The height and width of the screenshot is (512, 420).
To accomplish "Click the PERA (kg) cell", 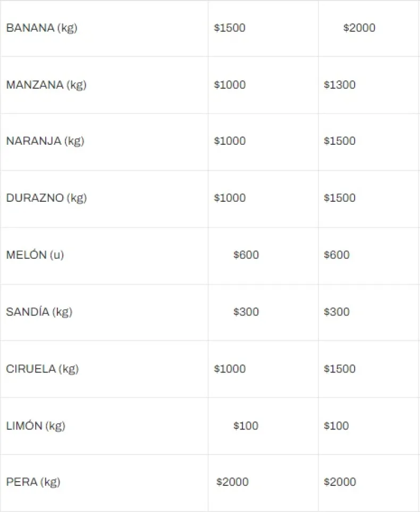I will (x=33, y=482).
